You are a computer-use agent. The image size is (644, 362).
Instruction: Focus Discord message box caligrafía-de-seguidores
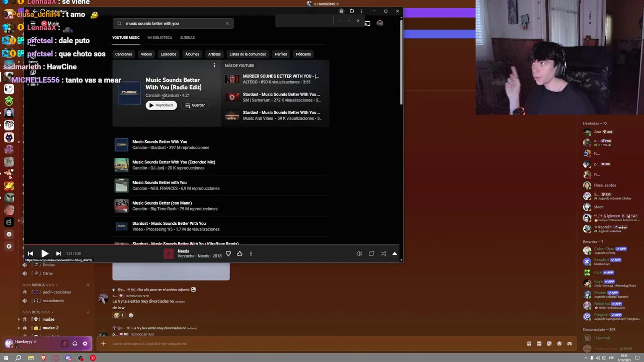click(312, 343)
